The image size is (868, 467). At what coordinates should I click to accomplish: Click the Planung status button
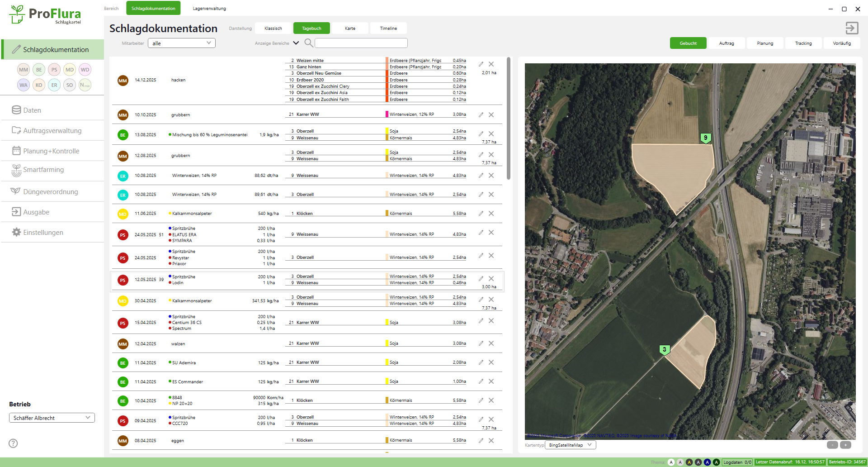coord(765,43)
